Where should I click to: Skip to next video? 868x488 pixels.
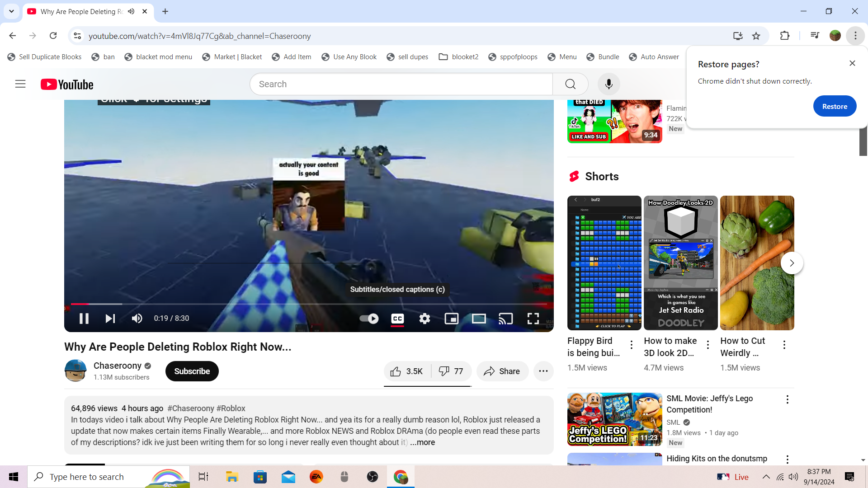110,319
